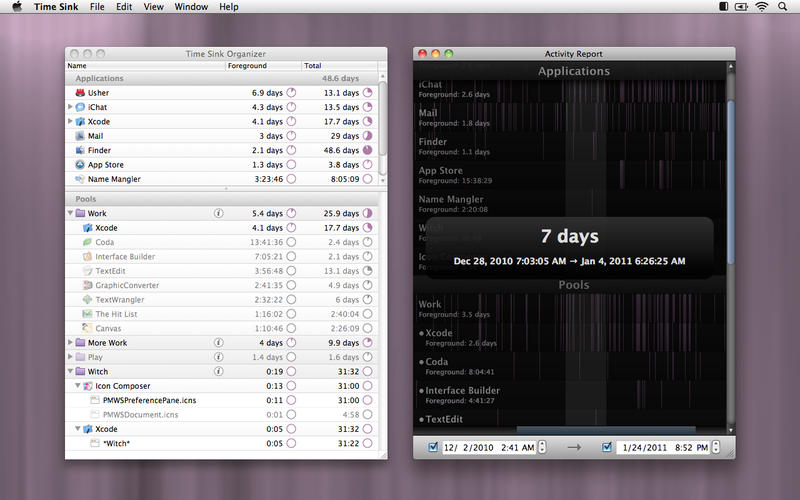Open the Time Sink application menu

point(56,7)
